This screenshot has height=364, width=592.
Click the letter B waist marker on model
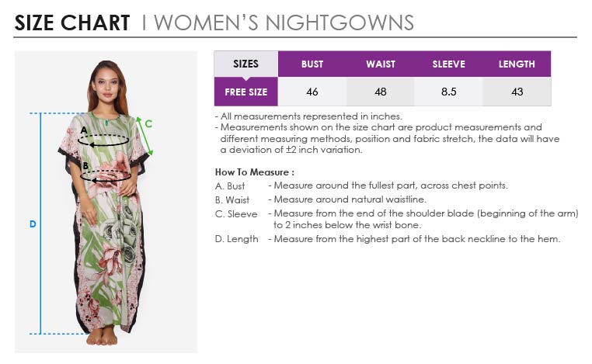tap(85, 165)
